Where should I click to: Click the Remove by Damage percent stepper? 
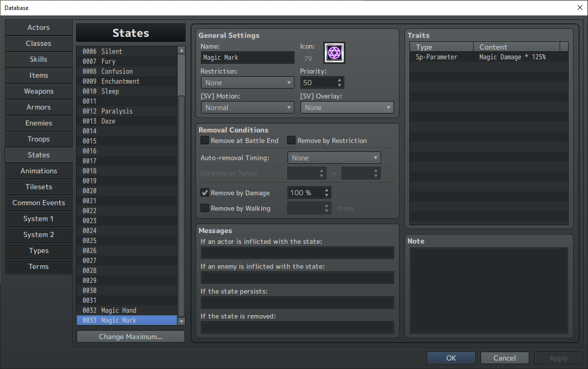click(327, 193)
